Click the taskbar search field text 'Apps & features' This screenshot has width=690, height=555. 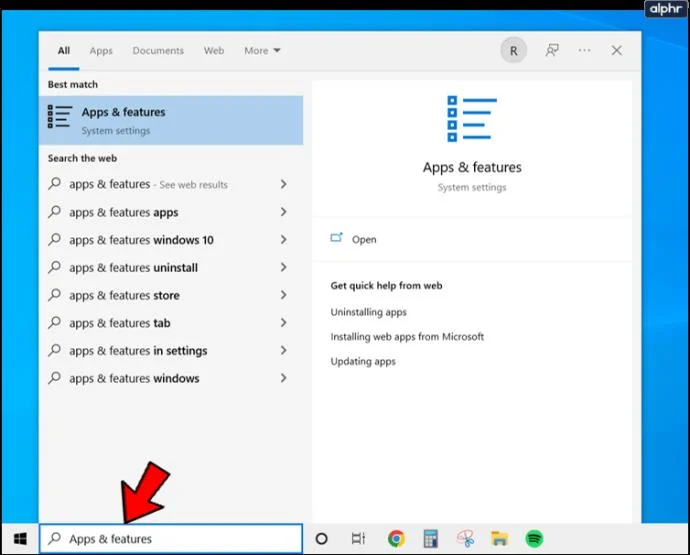(110, 539)
